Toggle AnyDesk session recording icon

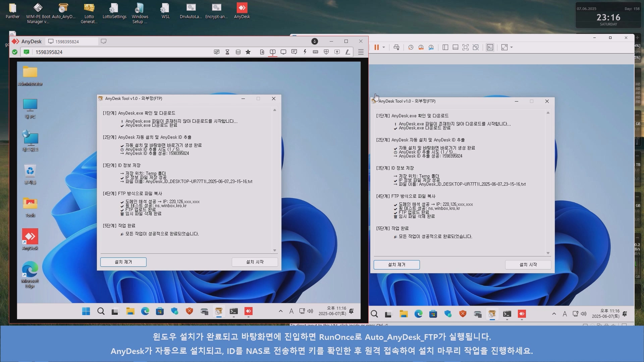coord(337,52)
